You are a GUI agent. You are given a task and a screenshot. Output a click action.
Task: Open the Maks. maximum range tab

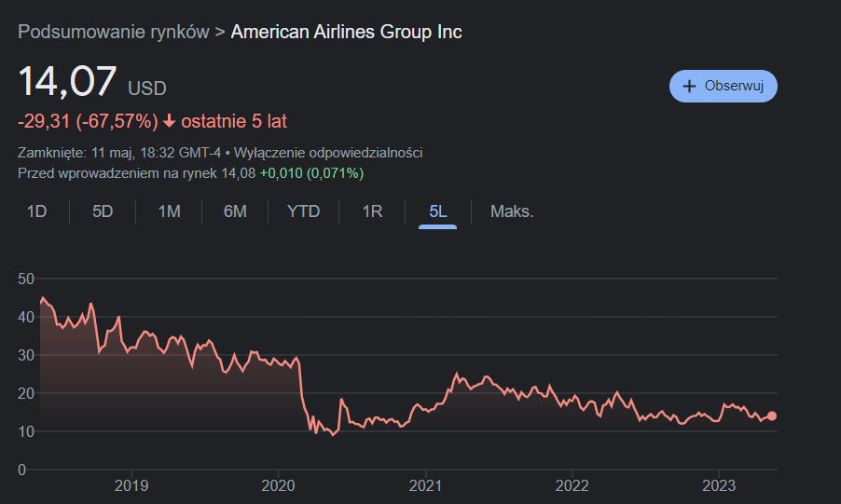(x=512, y=211)
